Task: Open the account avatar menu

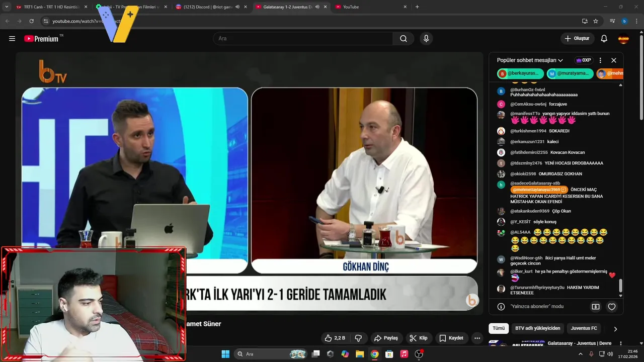Action: point(623,39)
